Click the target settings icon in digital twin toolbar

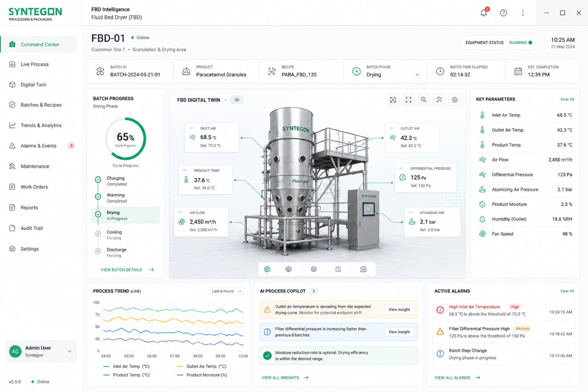(x=455, y=100)
